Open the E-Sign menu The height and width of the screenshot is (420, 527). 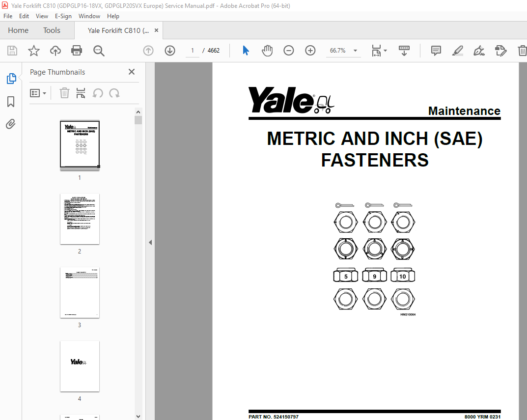(63, 16)
